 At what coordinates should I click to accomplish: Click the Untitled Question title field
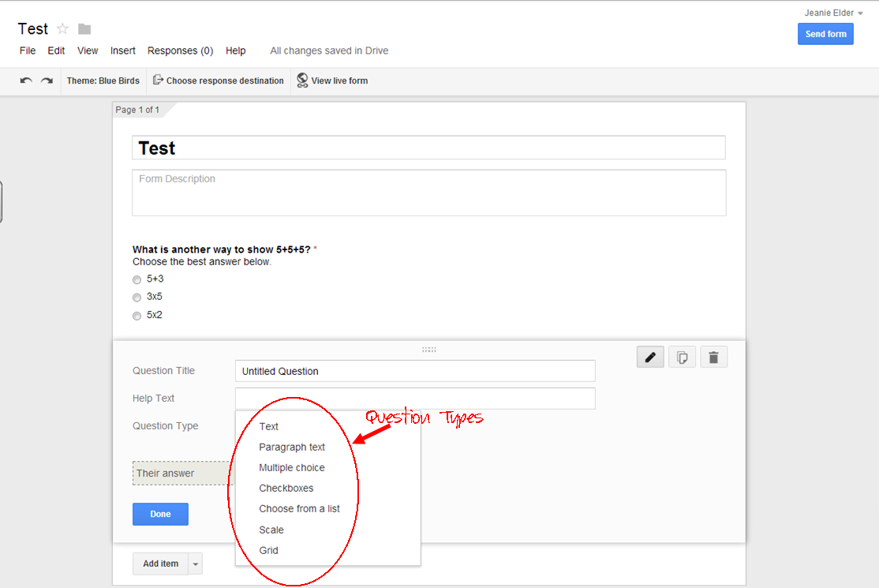point(414,371)
